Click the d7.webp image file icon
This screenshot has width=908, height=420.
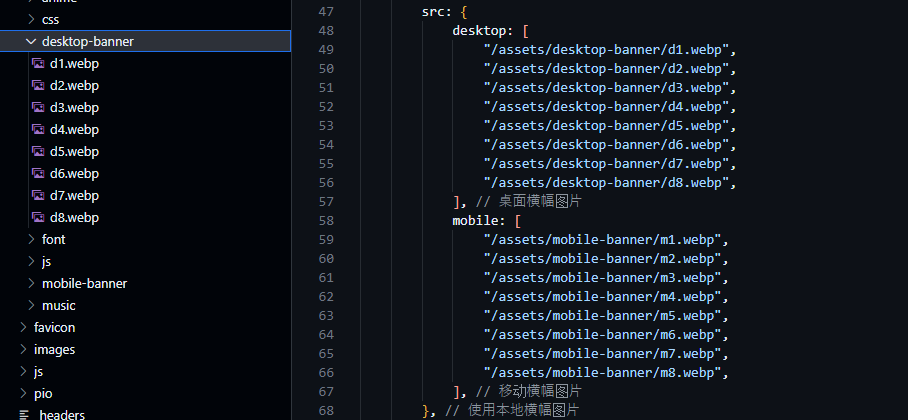click(39, 195)
